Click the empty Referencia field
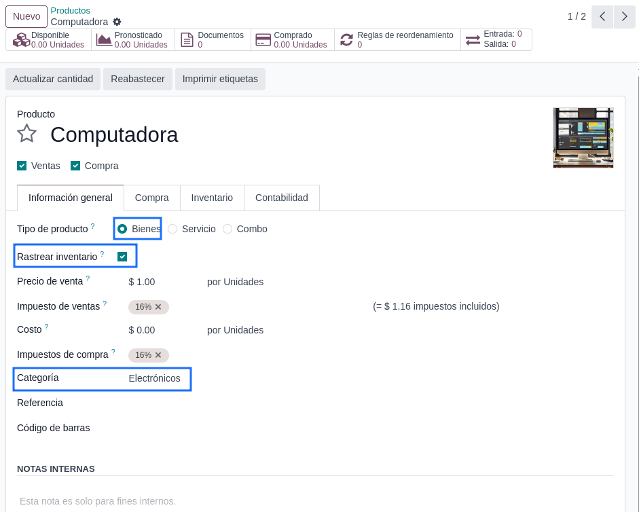 (245, 403)
